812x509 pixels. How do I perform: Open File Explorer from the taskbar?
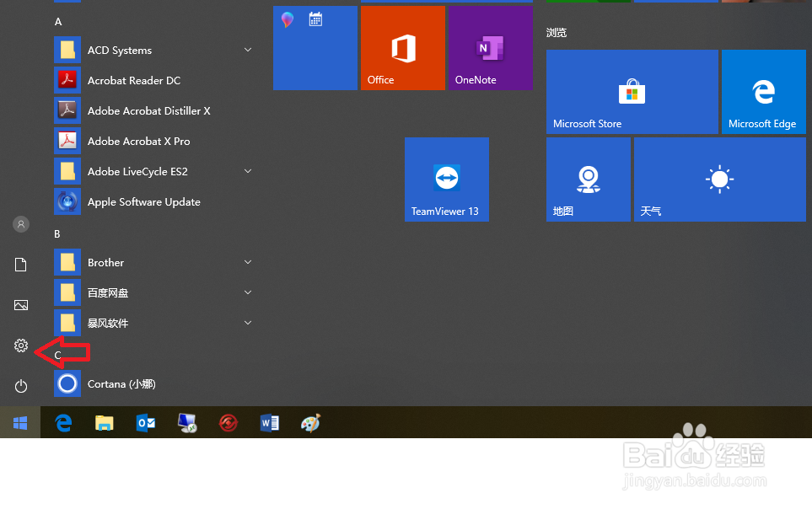(x=104, y=423)
